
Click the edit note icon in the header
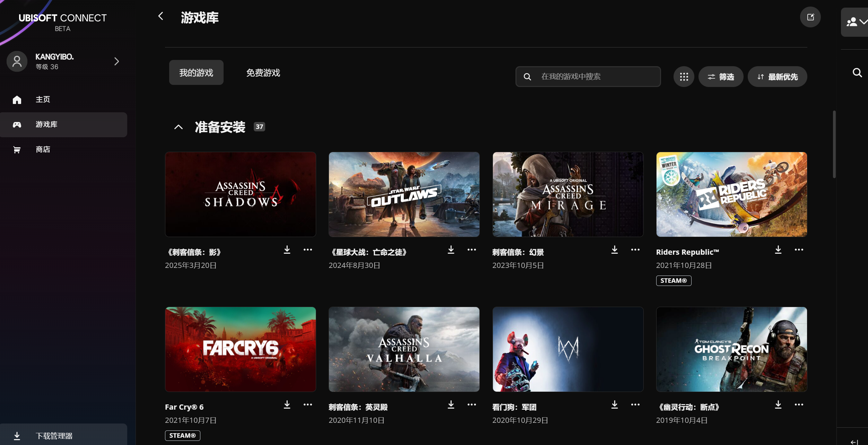click(810, 17)
